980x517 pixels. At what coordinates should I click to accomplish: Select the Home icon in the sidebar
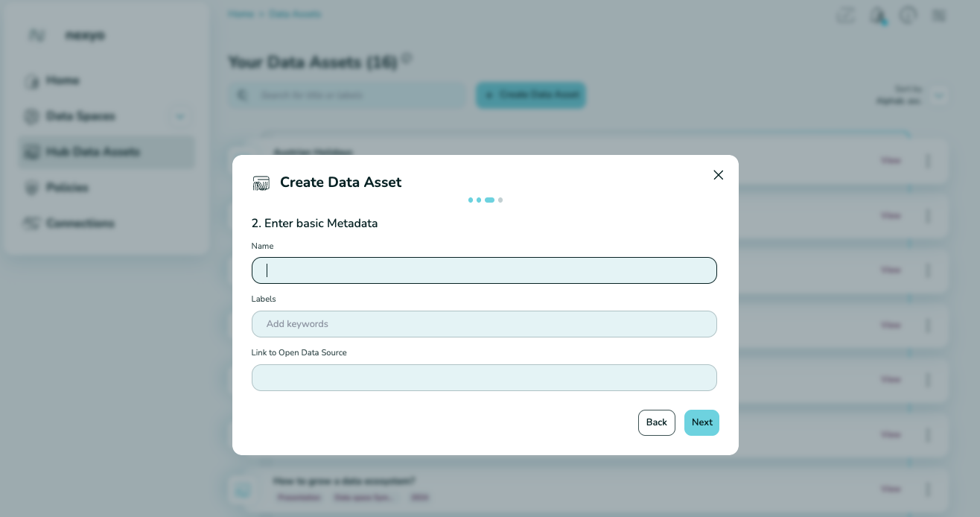coord(31,80)
